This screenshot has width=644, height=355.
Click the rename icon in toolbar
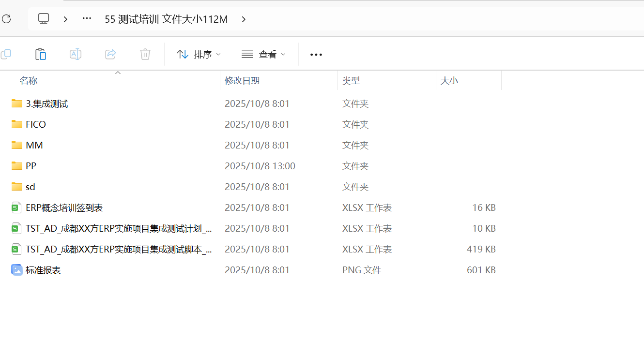click(x=76, y=54)
